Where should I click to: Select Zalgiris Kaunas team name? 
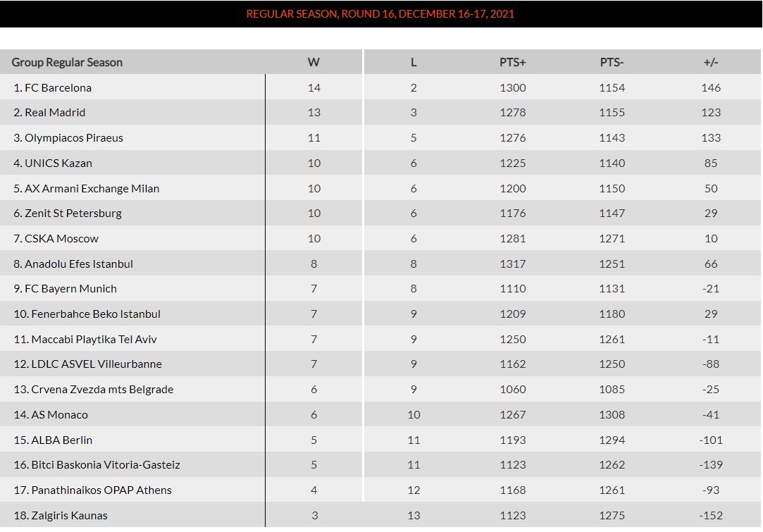[x=69, y=516]
